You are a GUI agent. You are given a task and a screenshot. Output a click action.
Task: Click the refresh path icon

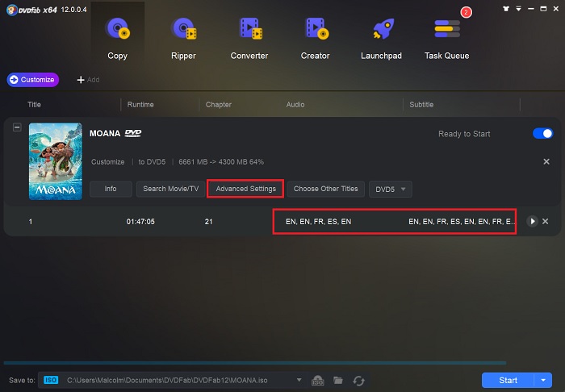358,381
